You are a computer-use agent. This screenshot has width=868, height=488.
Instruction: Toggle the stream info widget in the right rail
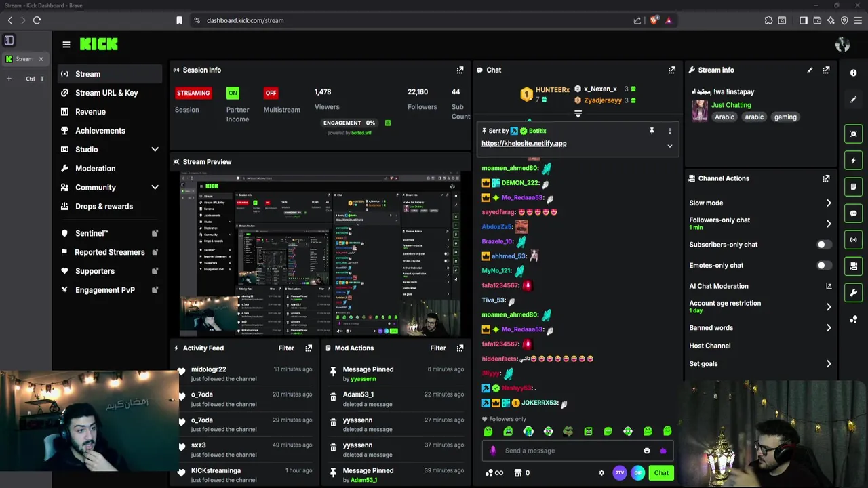coord(854,266)
